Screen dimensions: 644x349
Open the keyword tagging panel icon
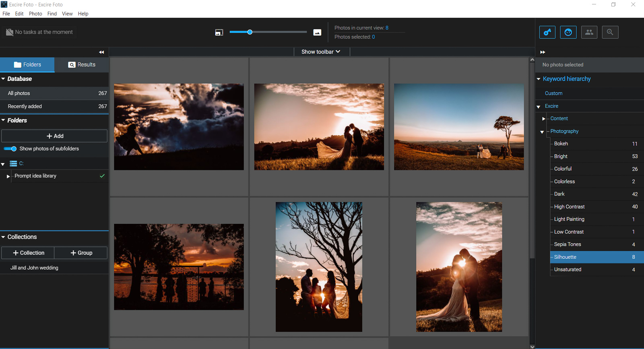(x=547, y=32)
